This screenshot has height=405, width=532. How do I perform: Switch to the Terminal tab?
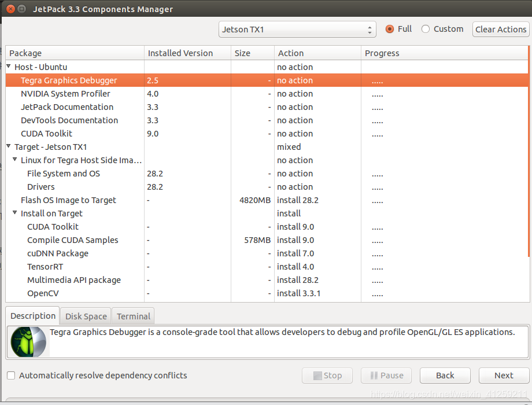(134, 316)
